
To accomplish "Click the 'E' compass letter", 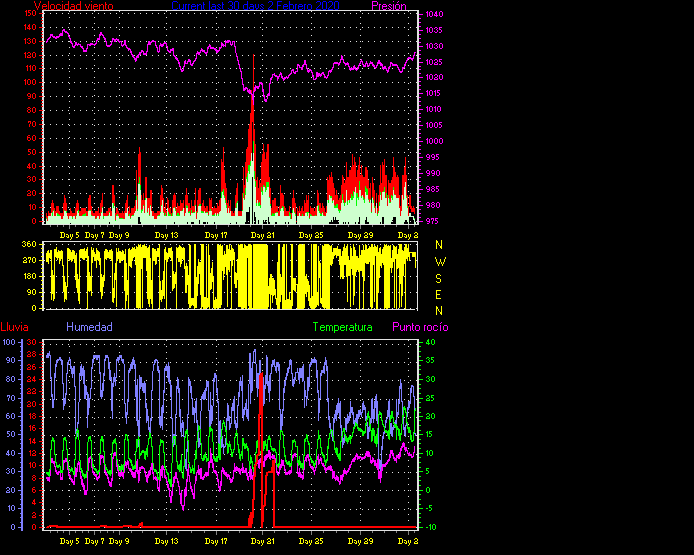I will point(439,295).
